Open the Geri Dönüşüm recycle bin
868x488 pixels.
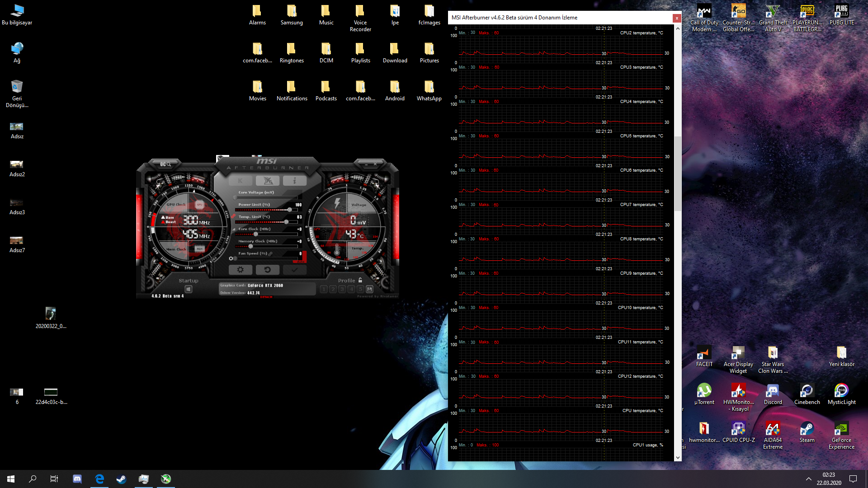tap(17, 94)
